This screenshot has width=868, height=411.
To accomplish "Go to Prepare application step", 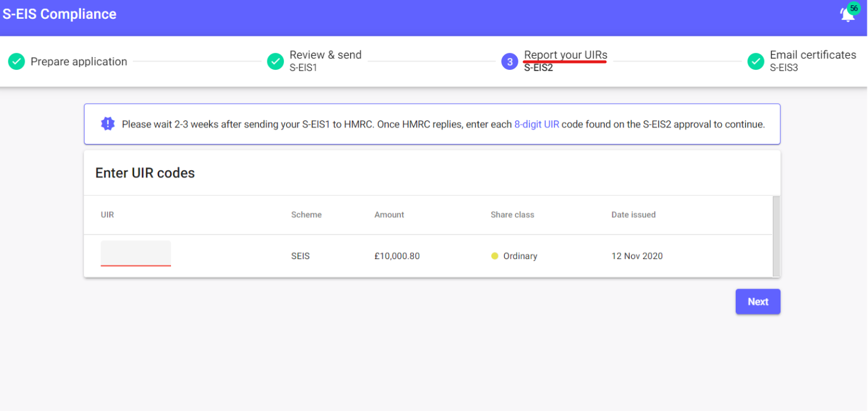I will tap(79, 62).
